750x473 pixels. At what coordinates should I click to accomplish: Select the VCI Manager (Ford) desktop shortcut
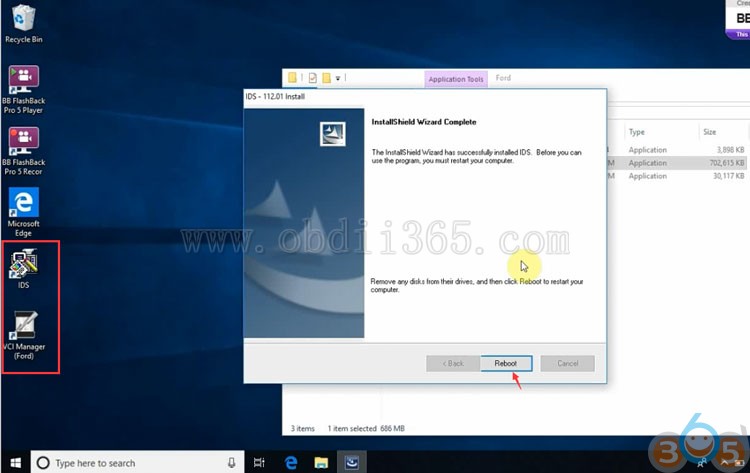tap(24, 335)
